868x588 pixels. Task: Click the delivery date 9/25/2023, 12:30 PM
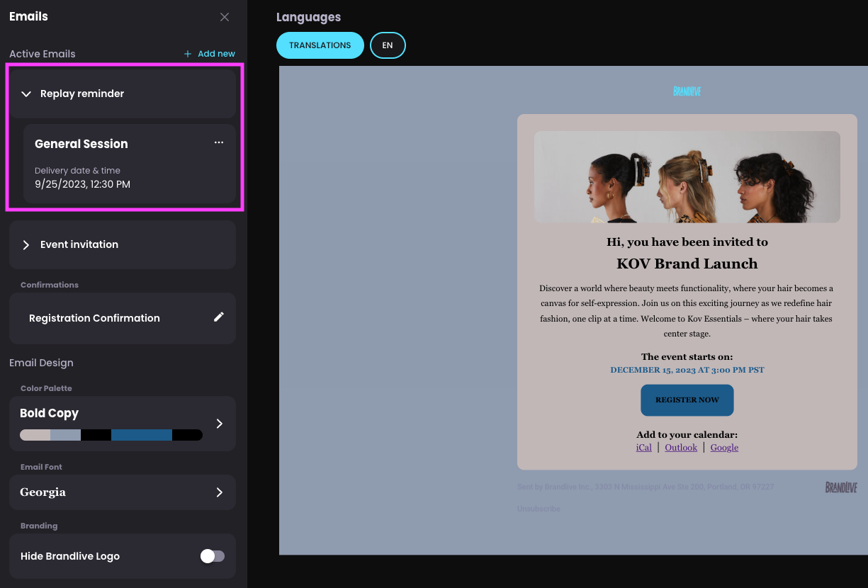coord(82,184)
